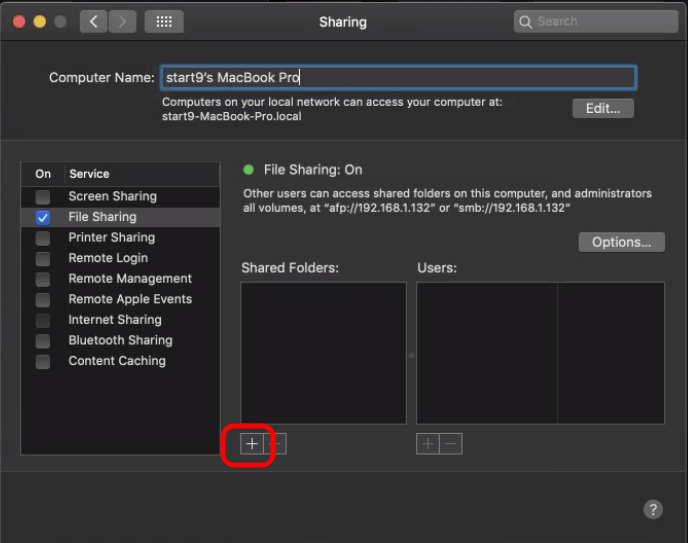The image size is (688, 543).
Task: Click the Edit... hostname button
Action: pyautogui.click(x=603, y=108)
